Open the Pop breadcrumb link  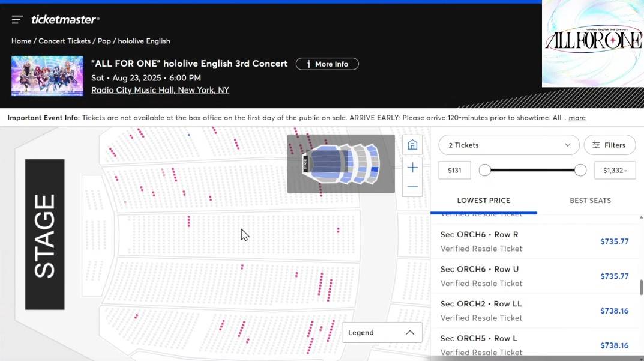pyautogui.click(x=104, y=41)
